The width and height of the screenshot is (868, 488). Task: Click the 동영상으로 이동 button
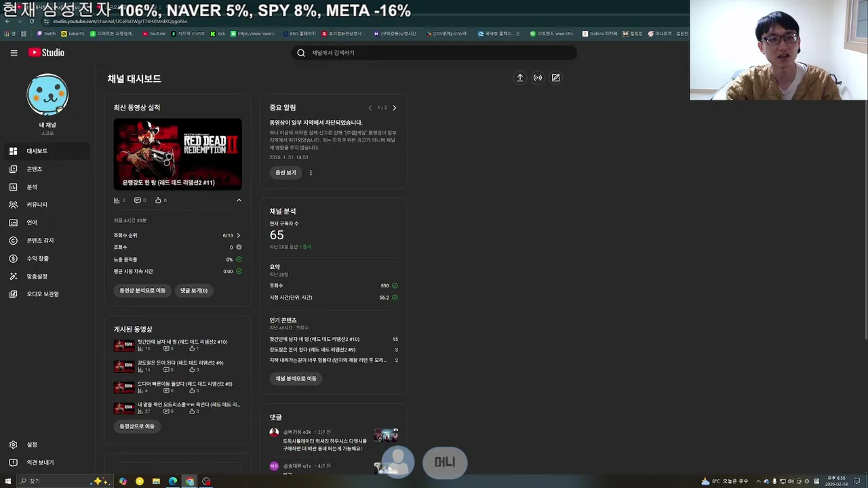tap(137, 426)
